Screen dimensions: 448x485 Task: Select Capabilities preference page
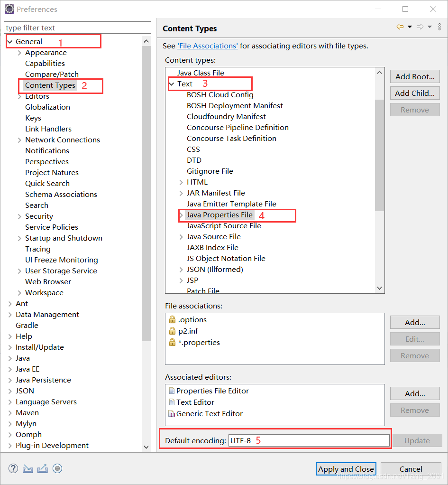(45, 64)
